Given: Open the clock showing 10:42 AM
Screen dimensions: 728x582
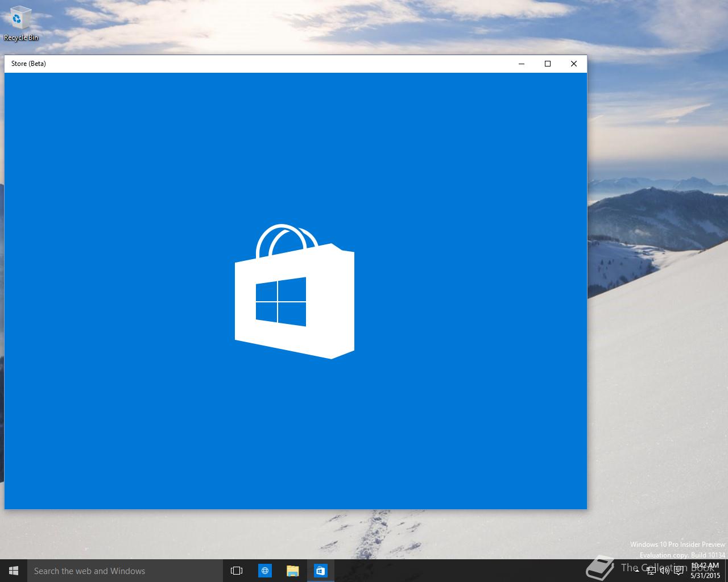Looking at the screenshot, I should pyautogui.click(x=705, y=571).
